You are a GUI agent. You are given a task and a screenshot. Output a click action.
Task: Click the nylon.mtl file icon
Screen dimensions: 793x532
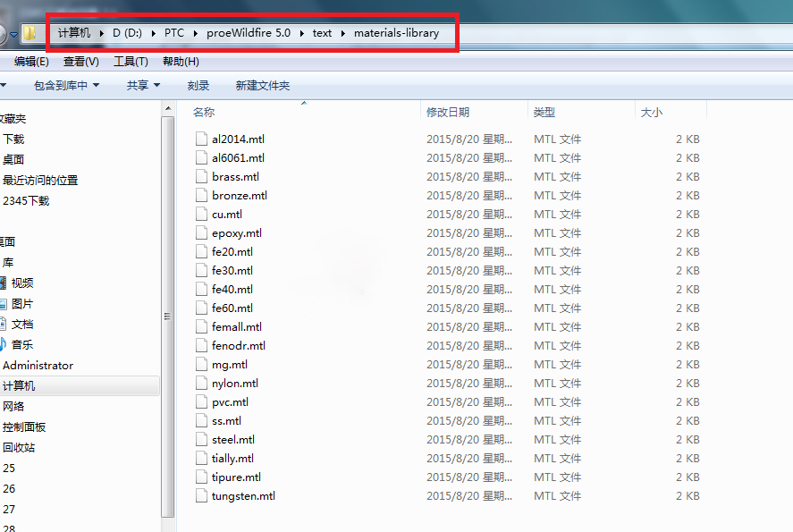201,383
